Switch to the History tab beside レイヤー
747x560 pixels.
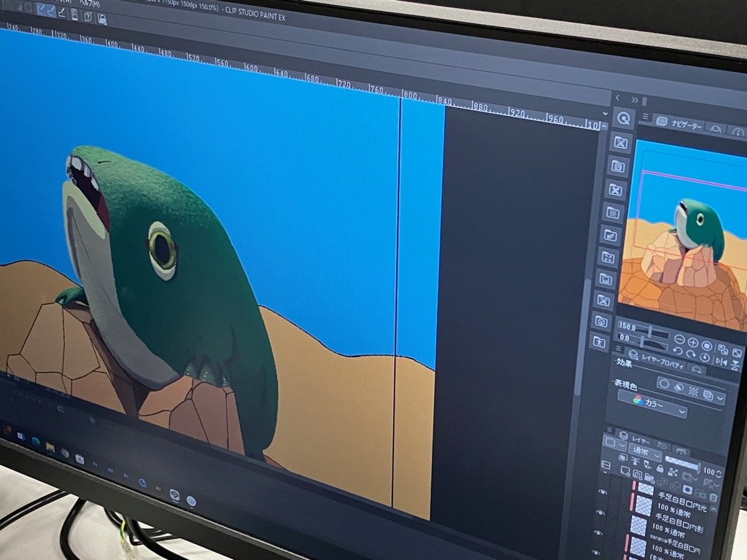coord(661,446)
